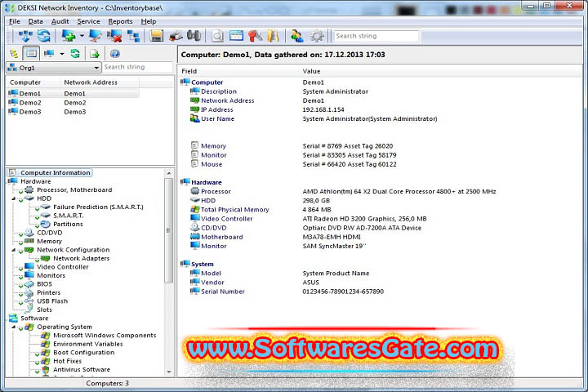
Task: Click the scanner device toolbar icon
Action: click(176, 36)
